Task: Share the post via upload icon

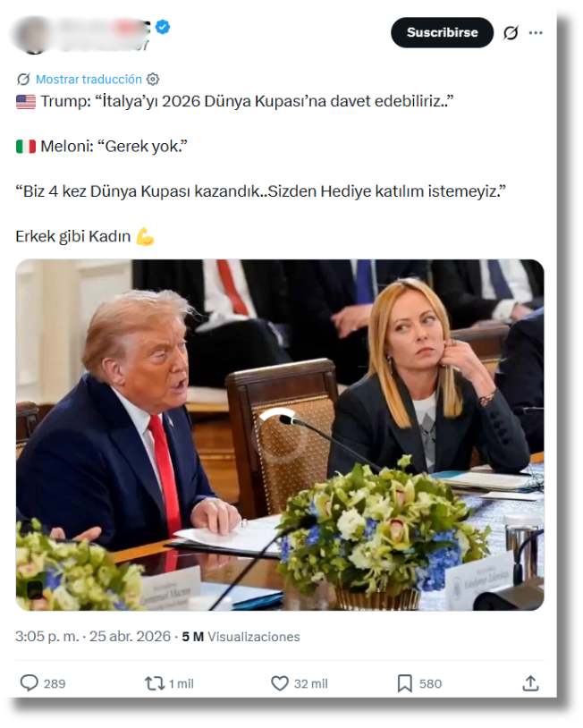Action: tap(530, 683)
